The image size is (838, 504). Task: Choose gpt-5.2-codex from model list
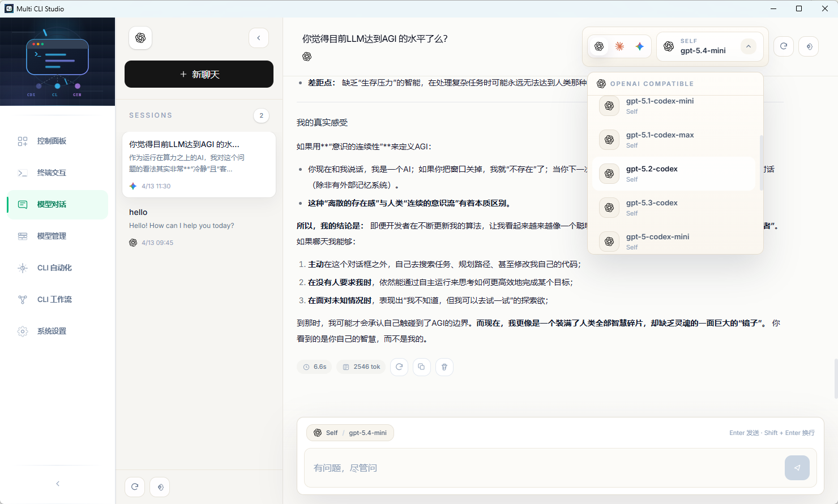(674, 174)
